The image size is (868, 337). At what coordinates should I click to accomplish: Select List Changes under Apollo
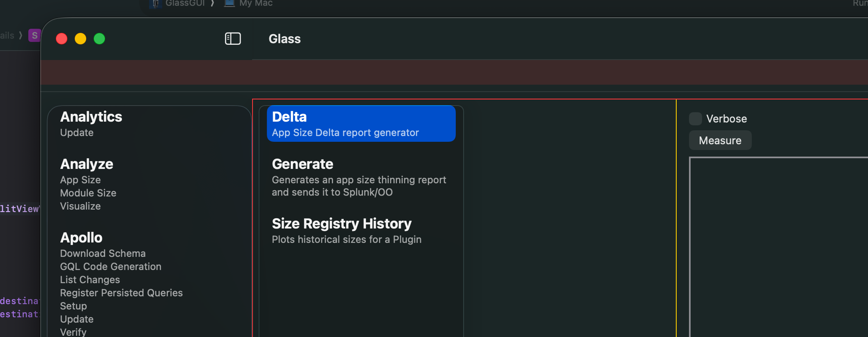click(x=90, y=280)
